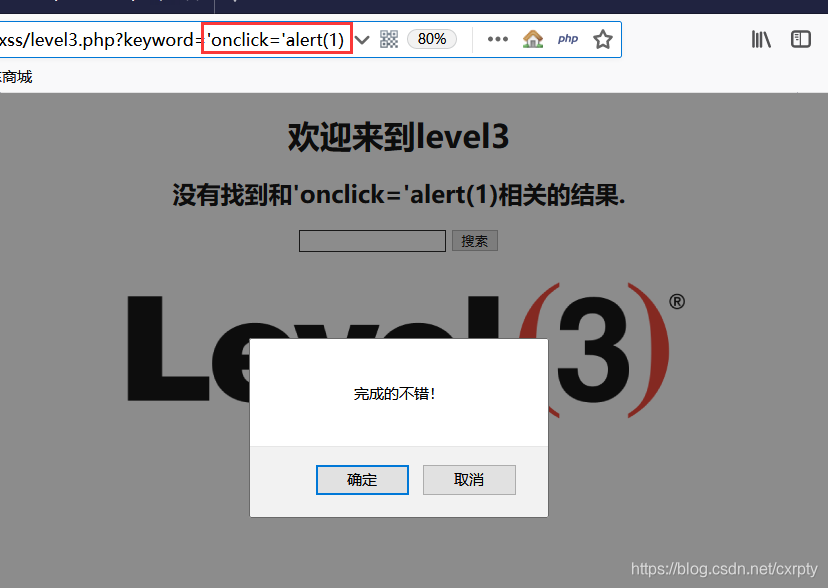Screen dimensions: 828x588
Task: Reset the 80% zoom level badge
Action: point(432,39)
